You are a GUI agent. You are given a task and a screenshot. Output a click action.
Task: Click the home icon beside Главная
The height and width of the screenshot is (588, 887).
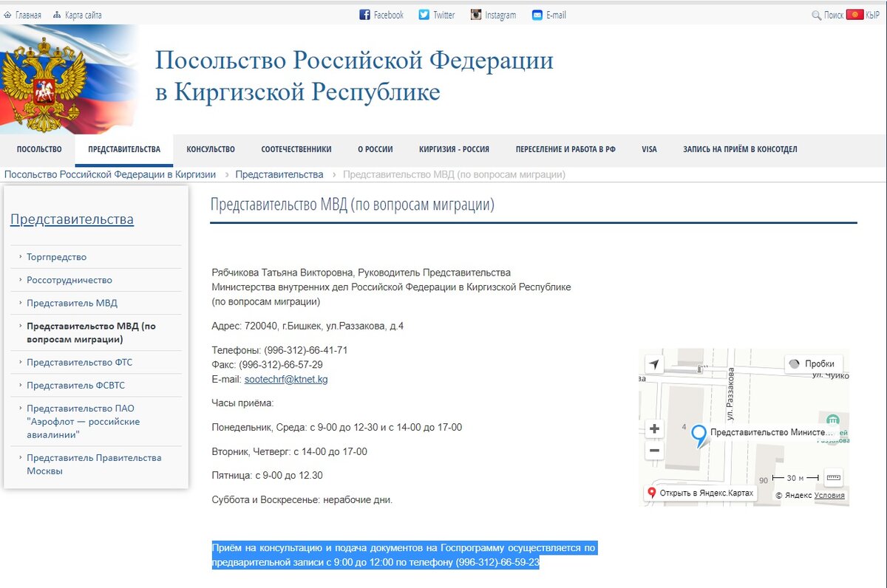click(x=7, y=15)
